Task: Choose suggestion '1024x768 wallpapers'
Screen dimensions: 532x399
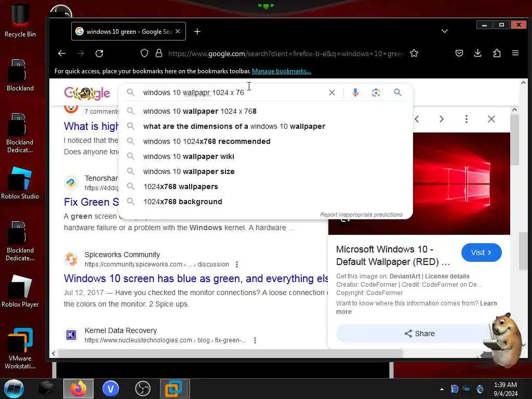Action: pos(265,187)
